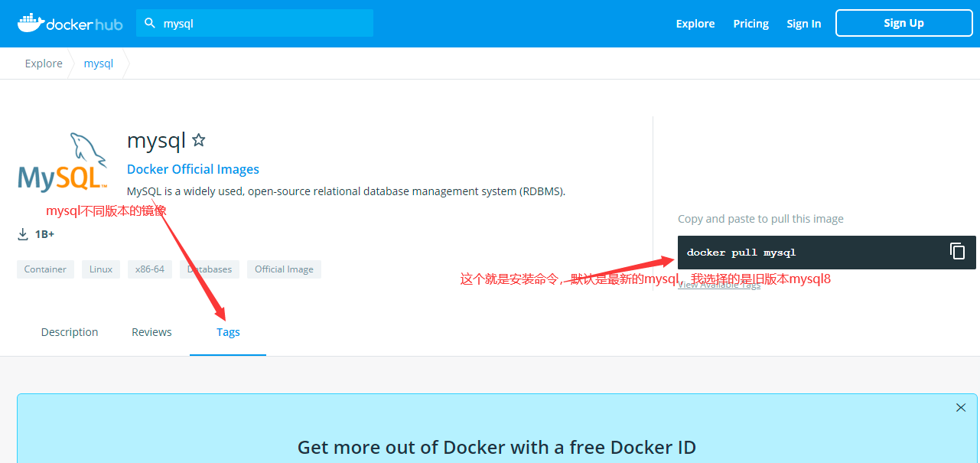Click the MySQL RDBMS description text
Screen dimensions: 980x463
(346, 191)
